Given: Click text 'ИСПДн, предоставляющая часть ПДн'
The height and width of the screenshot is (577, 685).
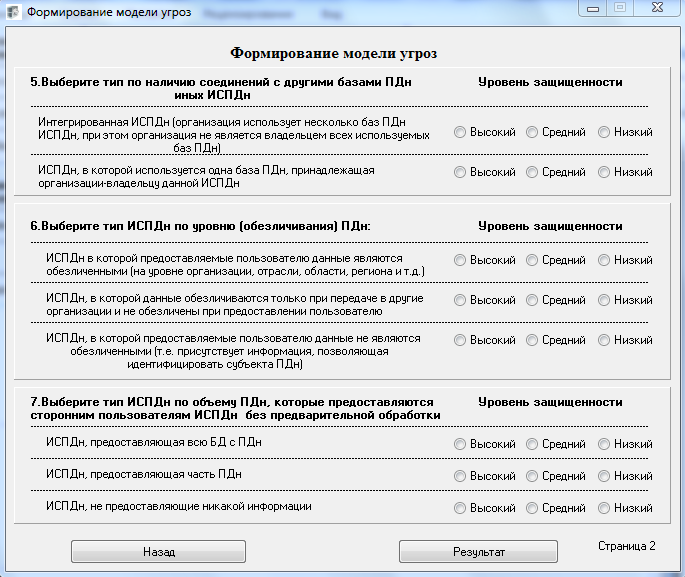Looking at the screenshot, I should (x=144, y=474).
